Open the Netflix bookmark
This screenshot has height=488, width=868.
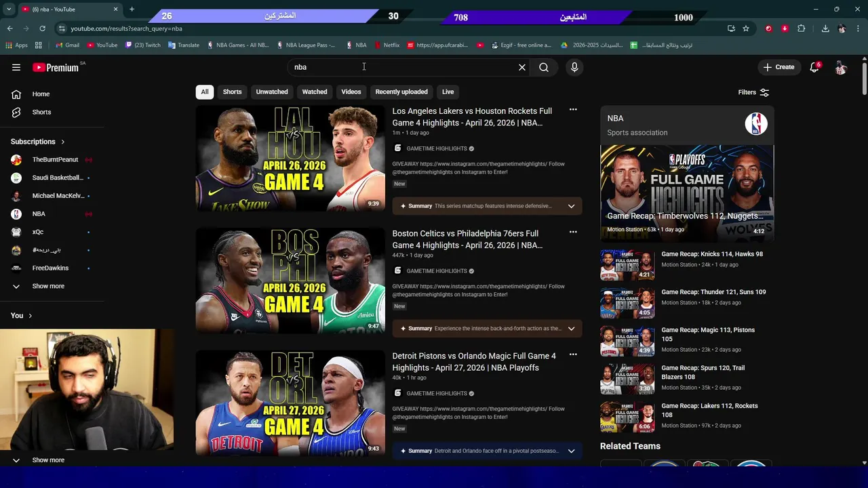point(386,45)
